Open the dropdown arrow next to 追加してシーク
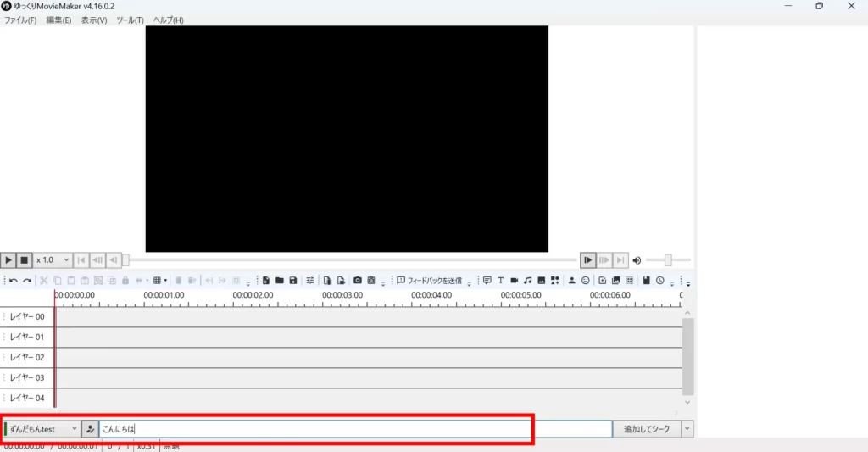 [687, 429]
